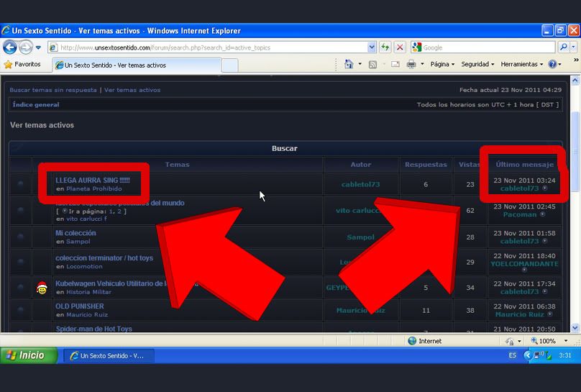Go to page 2 of the topic
581x392 pixels.
click(x=119, y=211)
